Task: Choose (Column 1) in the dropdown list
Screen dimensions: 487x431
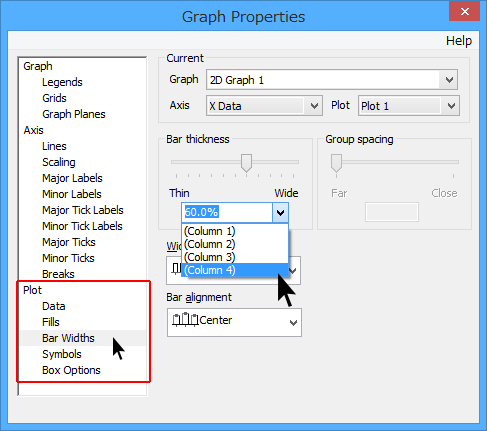Action: click(x=235, y=231)
